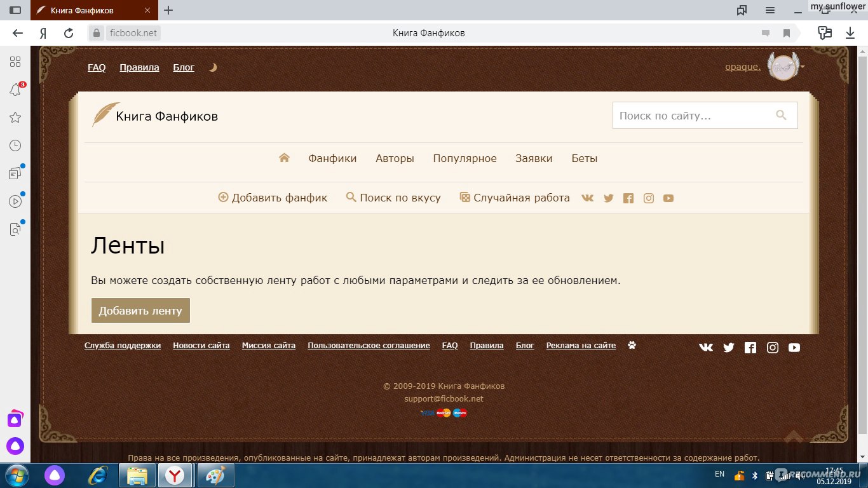Open Alice assistant icon in sidebar bottom

[x=15, y=445]
